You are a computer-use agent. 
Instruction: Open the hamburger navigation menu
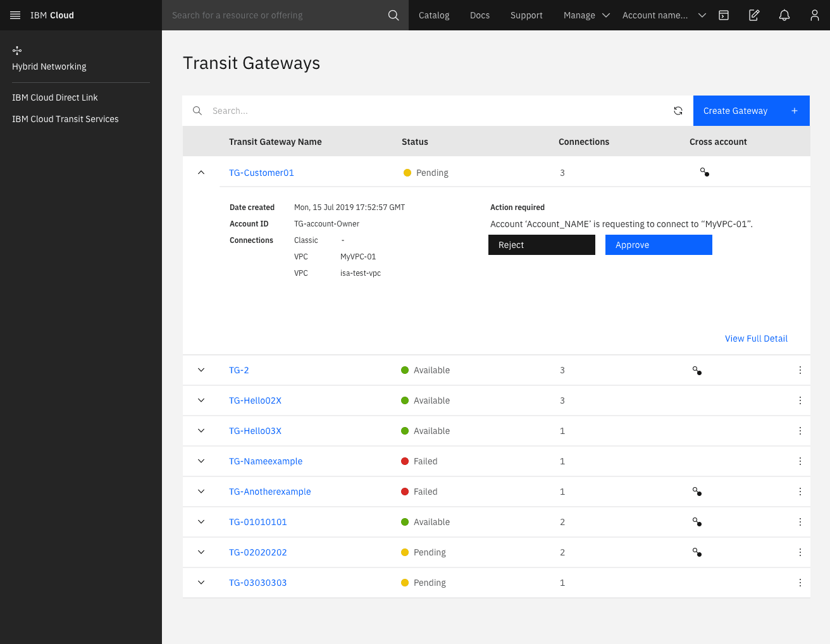pos(15,15)
